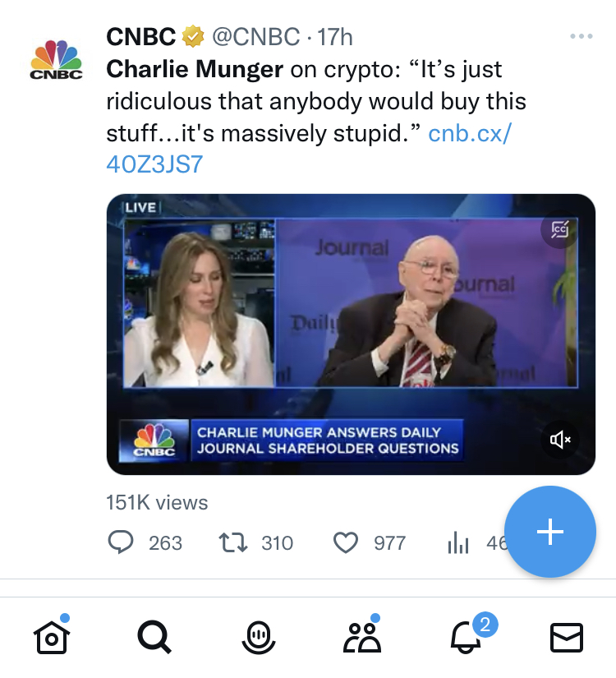This screenshot has width=616, height=678.
Task: View tweet analytics bar chart icon
Action: (x=457, y=542)
